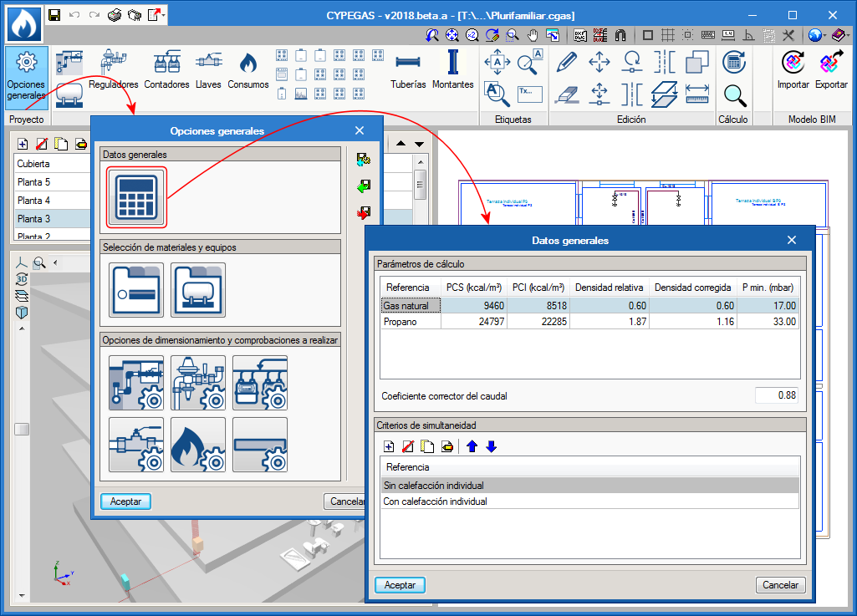Select the Propano row

pos(589,322)
